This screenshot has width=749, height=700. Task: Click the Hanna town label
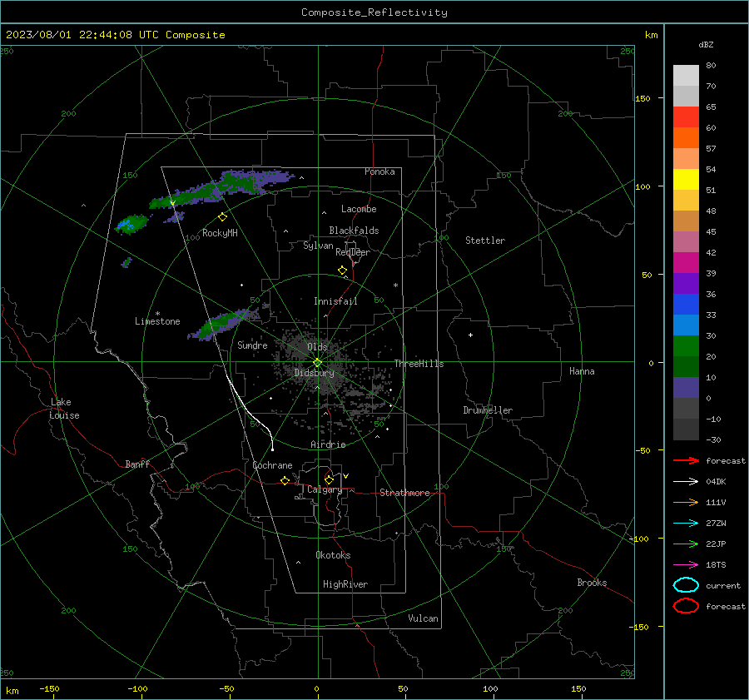click(x=582, y=371)
